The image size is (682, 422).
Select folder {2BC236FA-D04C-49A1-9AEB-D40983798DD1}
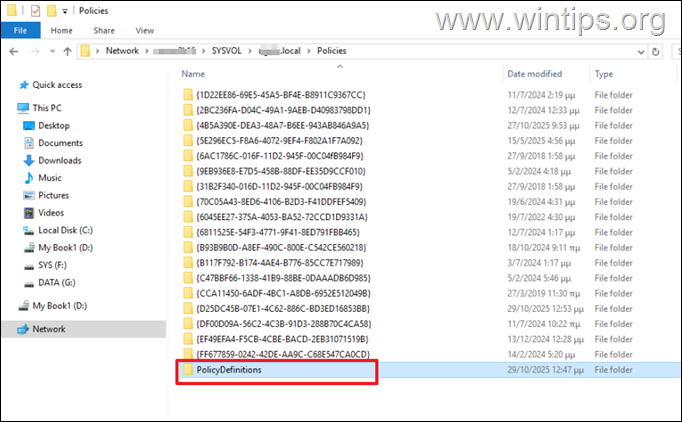tap(283, 110)
